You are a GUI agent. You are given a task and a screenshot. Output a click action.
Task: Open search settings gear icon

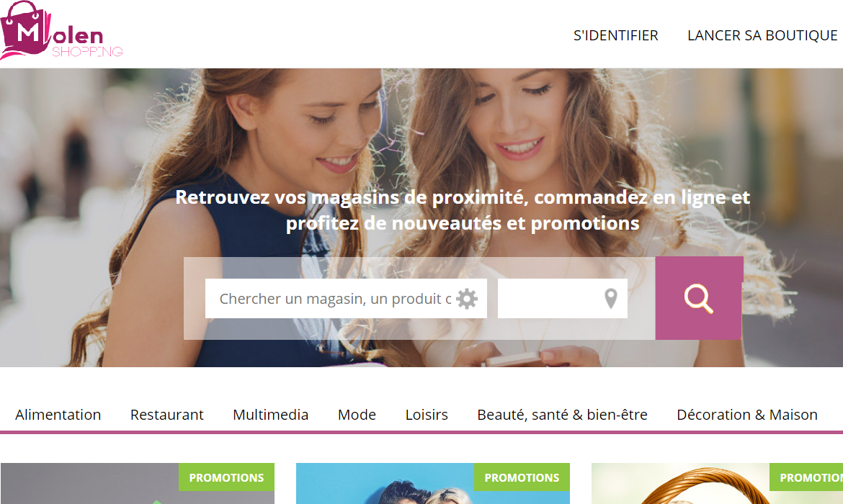[467, 299]
